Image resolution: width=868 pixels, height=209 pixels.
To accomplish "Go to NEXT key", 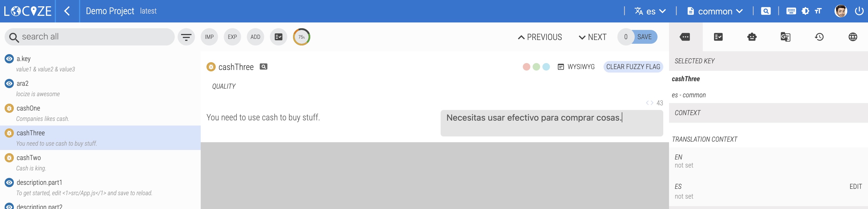I will click(592, 37).
